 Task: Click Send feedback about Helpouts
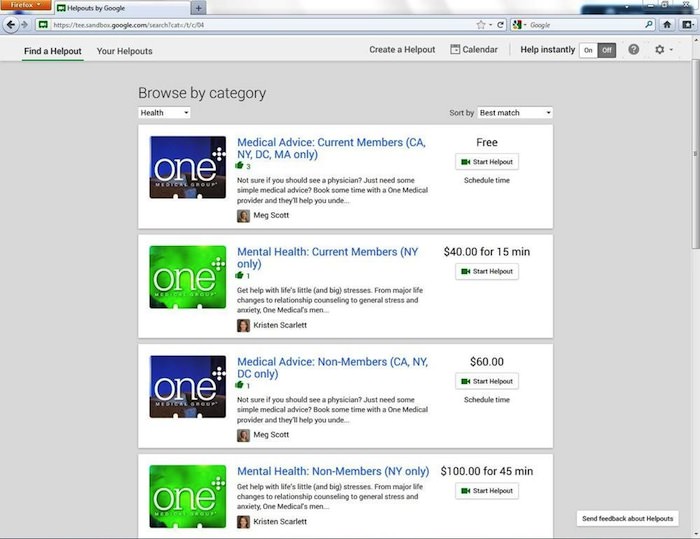(629, 518)
